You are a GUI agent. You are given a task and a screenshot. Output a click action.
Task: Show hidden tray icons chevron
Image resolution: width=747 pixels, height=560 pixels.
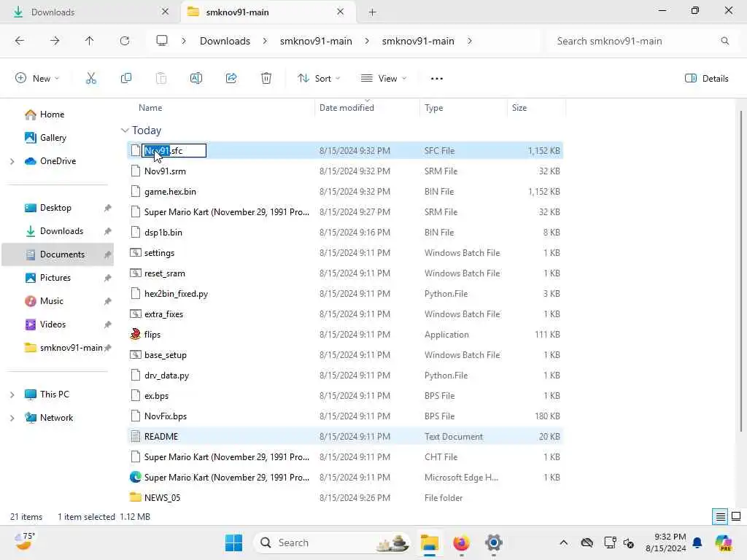564,542
